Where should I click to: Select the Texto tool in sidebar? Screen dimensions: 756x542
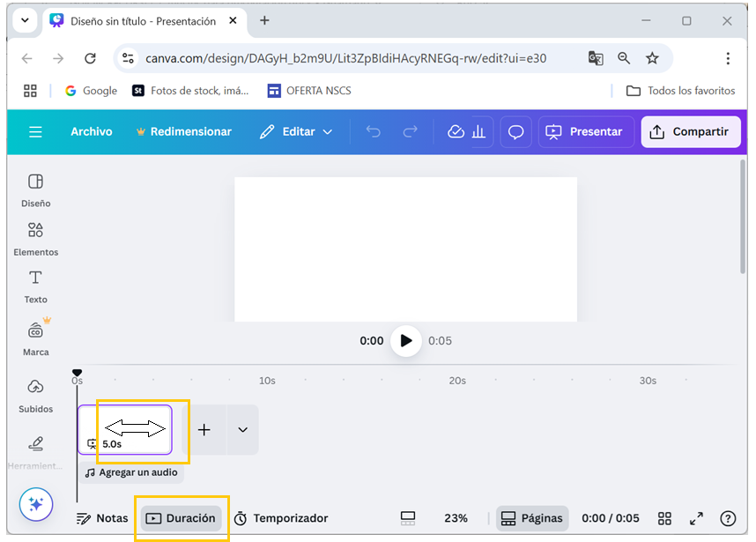tap(35, 286)
